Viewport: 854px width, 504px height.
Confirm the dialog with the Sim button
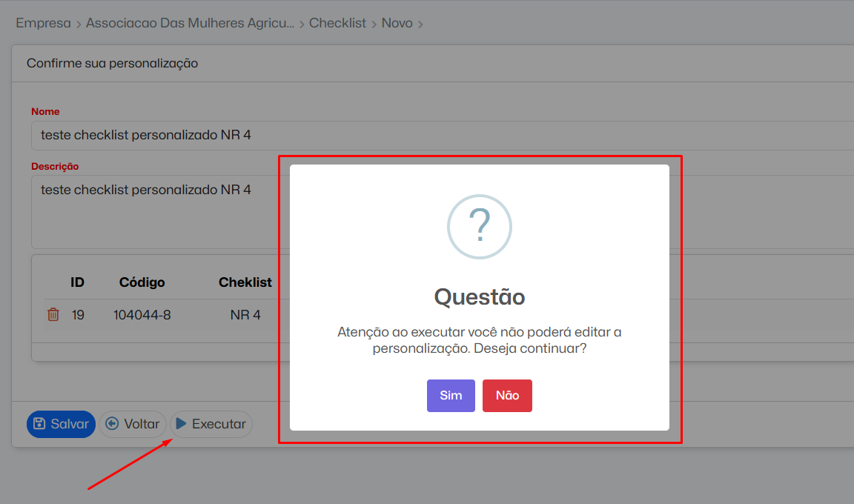(x=451, y=396)
